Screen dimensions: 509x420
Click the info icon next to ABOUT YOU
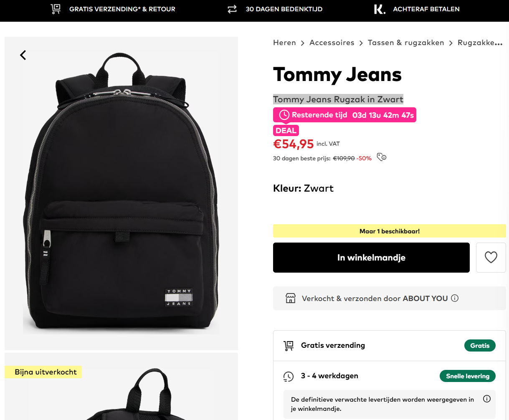(454, 298)
